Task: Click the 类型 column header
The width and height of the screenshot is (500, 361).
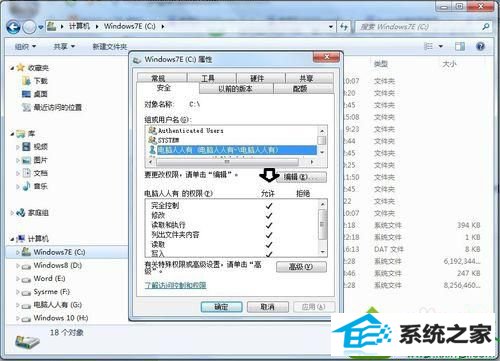Action: [x=380, y=63]
